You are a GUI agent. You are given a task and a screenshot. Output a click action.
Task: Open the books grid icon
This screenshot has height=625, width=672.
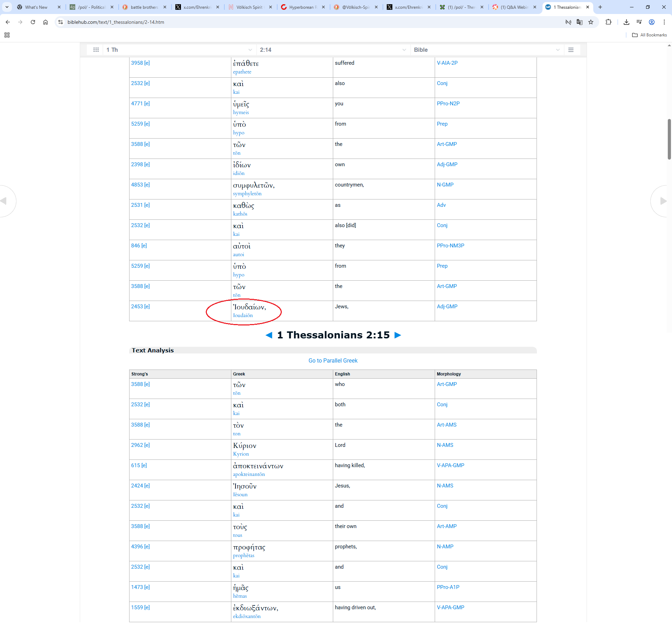pos(96,50)
